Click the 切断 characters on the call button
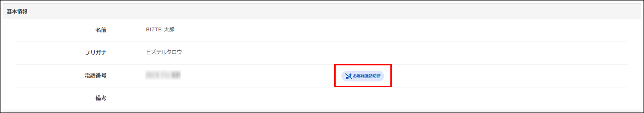Image resolution: width=644 pixels, height=113 pixels. [377, 76]
